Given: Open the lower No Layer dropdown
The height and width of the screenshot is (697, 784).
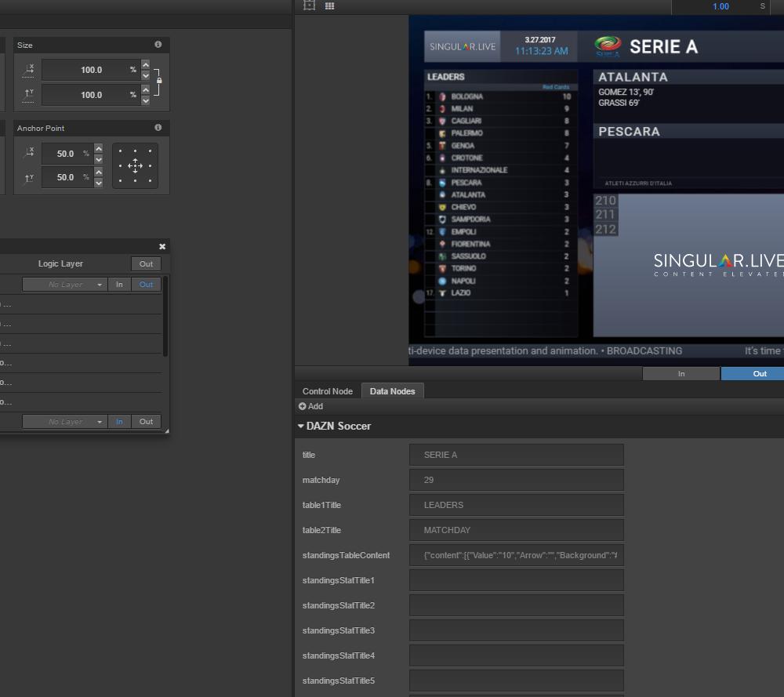Looking at the screenshot, I should click(x=65, y=422).
